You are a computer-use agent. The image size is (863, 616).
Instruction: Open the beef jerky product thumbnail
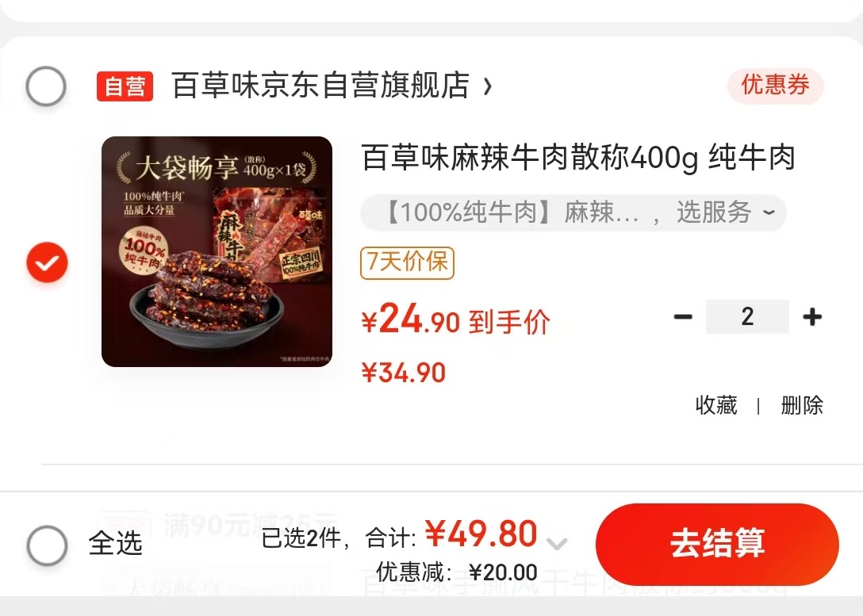tap(217, 251)
